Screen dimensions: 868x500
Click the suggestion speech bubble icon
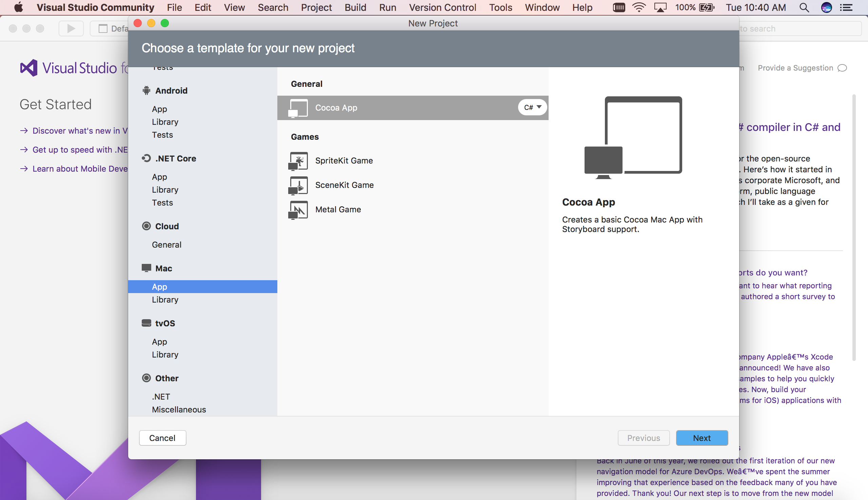[842, 68]
